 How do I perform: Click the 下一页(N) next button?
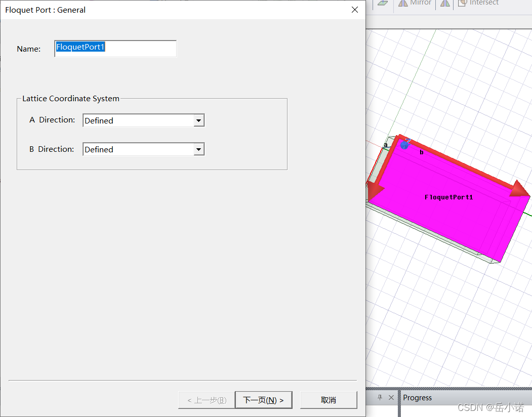(264, 400)
